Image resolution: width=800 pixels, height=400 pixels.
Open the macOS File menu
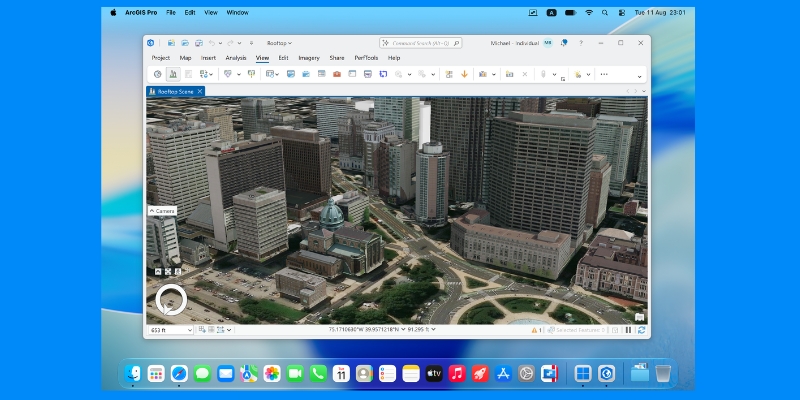171,13
